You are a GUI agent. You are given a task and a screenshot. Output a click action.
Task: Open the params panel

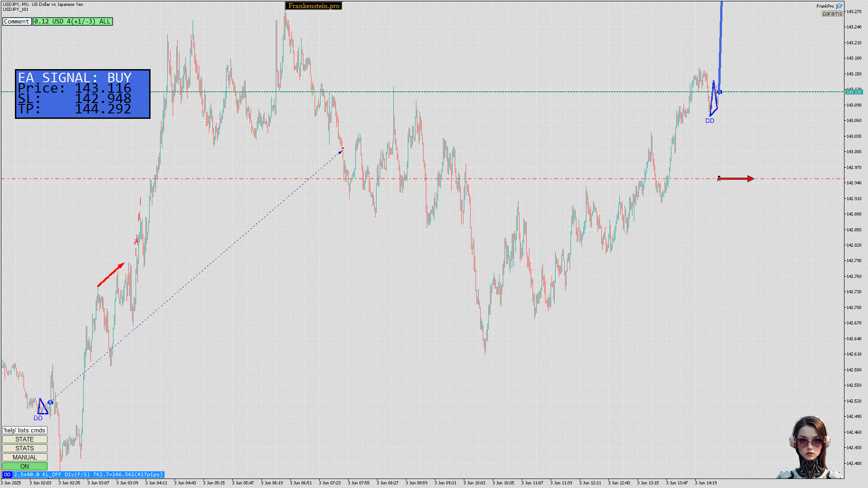click(832, 14)
